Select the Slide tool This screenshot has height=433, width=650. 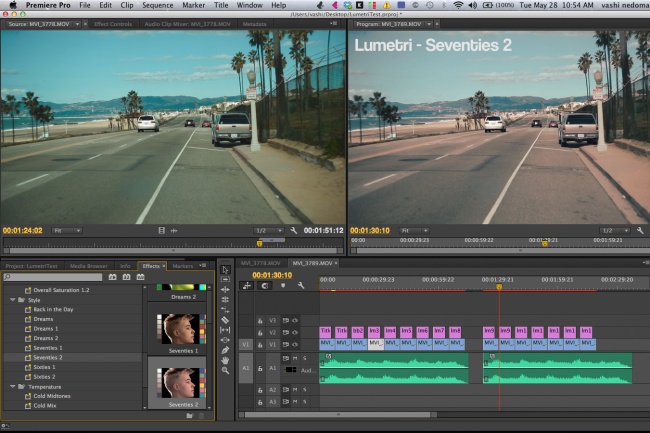click(225, 340)
